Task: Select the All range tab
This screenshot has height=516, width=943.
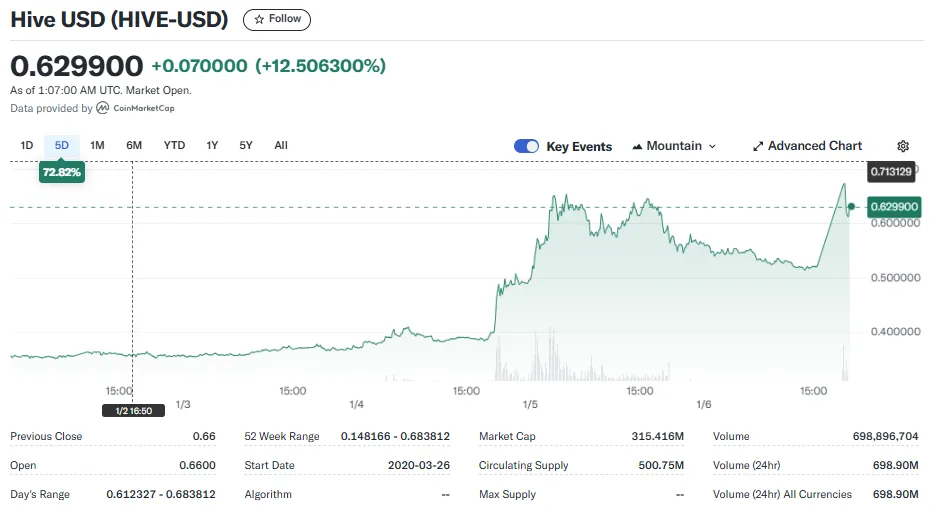Action: [281, 146]
